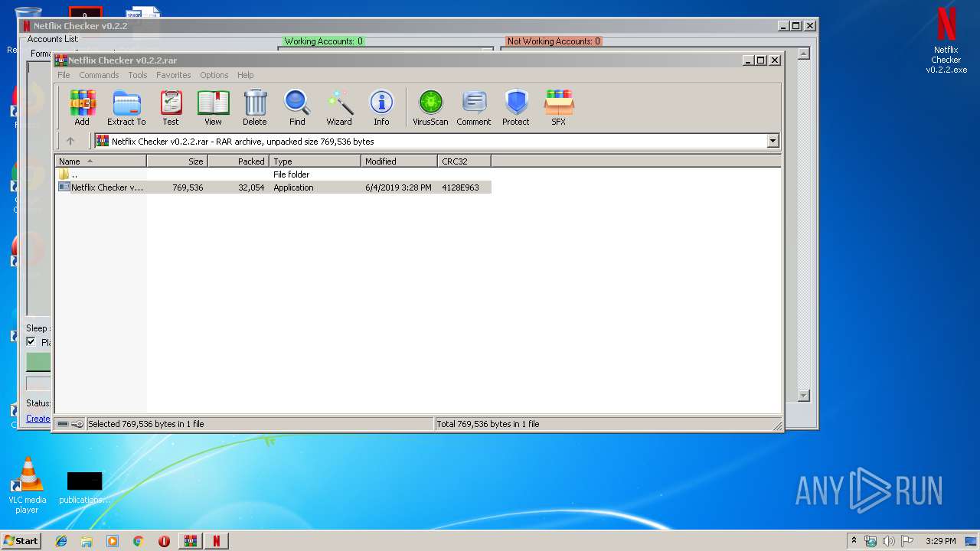
Task: Click the Delete trash icon
Action: coord(255,107)
